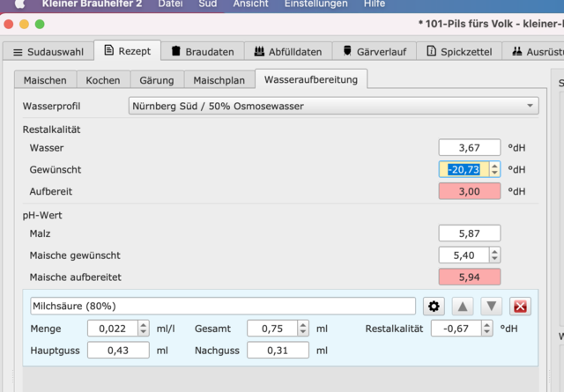The height and width of the screenshot is (392, 564).
Task: Click the Maische aufbereitet value 5,94
Action: [x=470, y=277]
